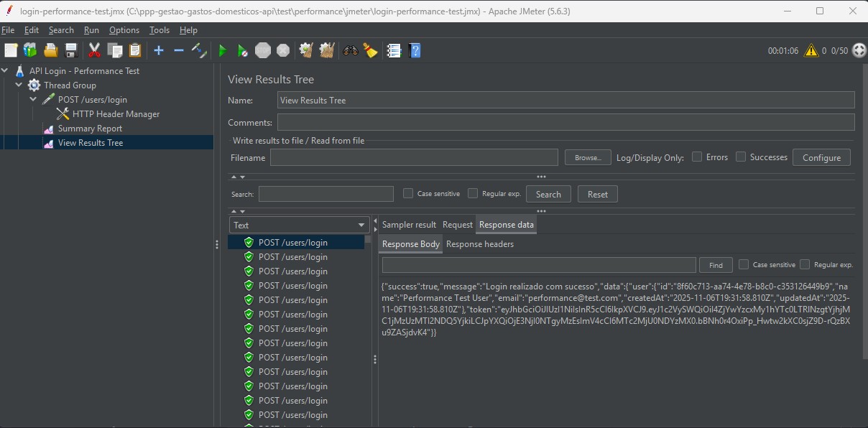Collapse the POST /users/login sampler node
868x428 pixels.
(34, 100)
